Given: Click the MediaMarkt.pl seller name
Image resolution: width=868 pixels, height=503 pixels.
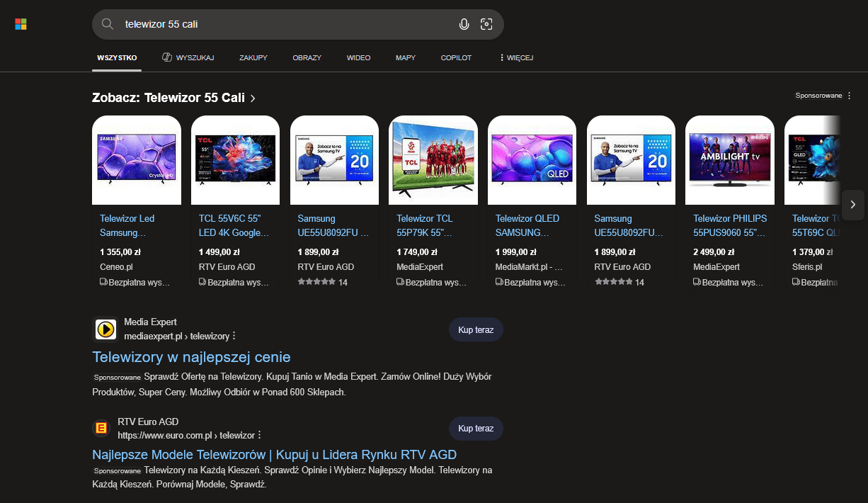Looking at the screenshot, I should coord(529,267).
